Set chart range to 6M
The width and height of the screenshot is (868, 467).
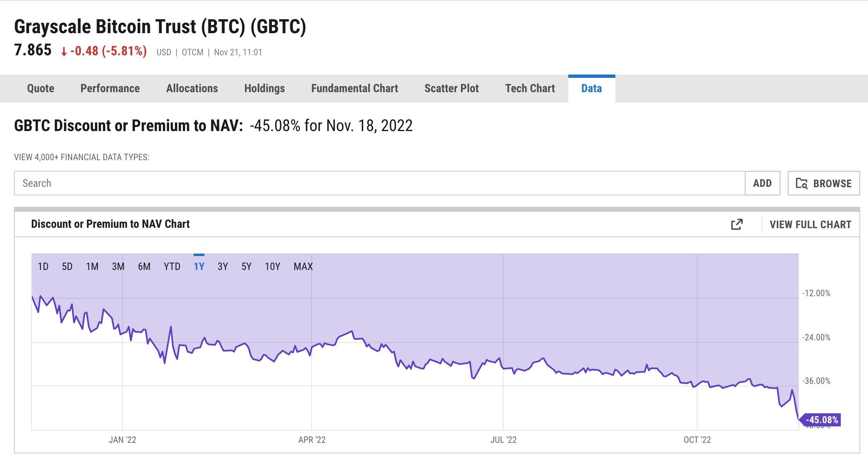pos(144,267)
